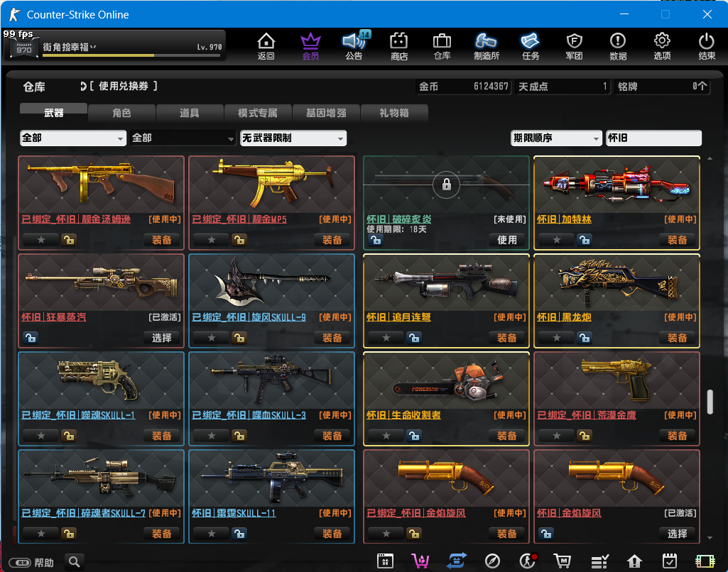Viewport: 728px width, 572px height.
Task: Switch to the 礼物箱 tab
Action: (x=393, y=113)
